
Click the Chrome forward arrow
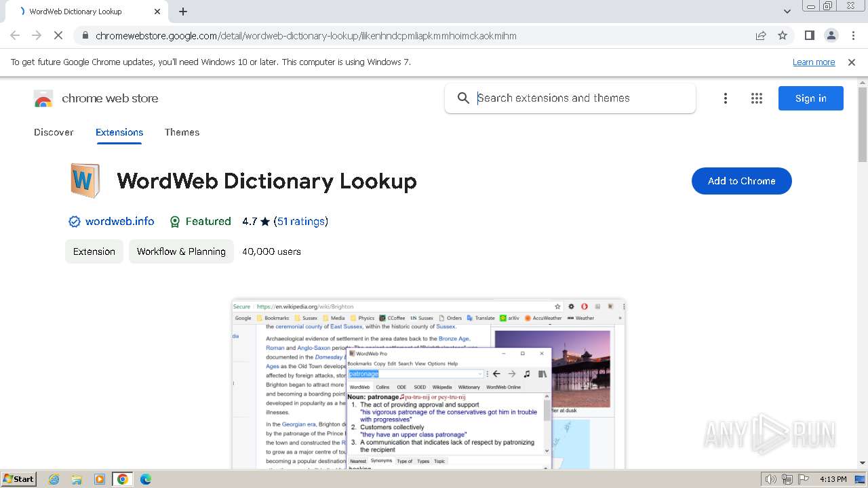[37, 35]
